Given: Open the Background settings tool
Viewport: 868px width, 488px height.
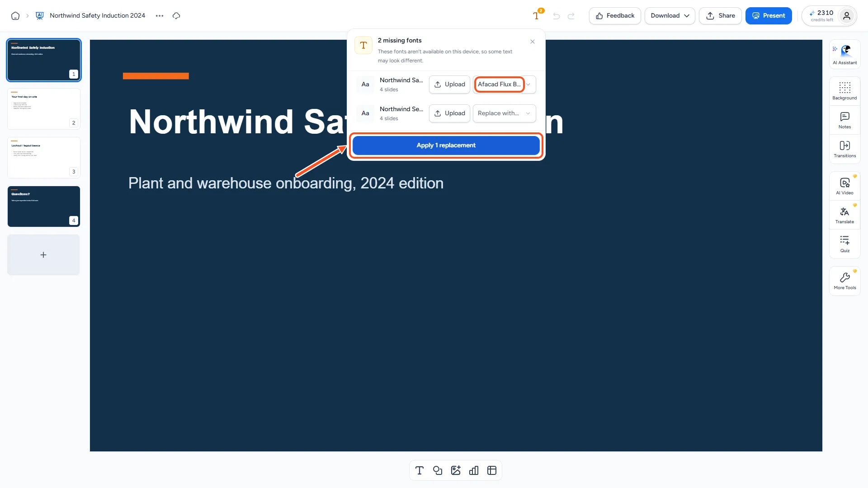Looking at the screenshot, I should [844, 91].
